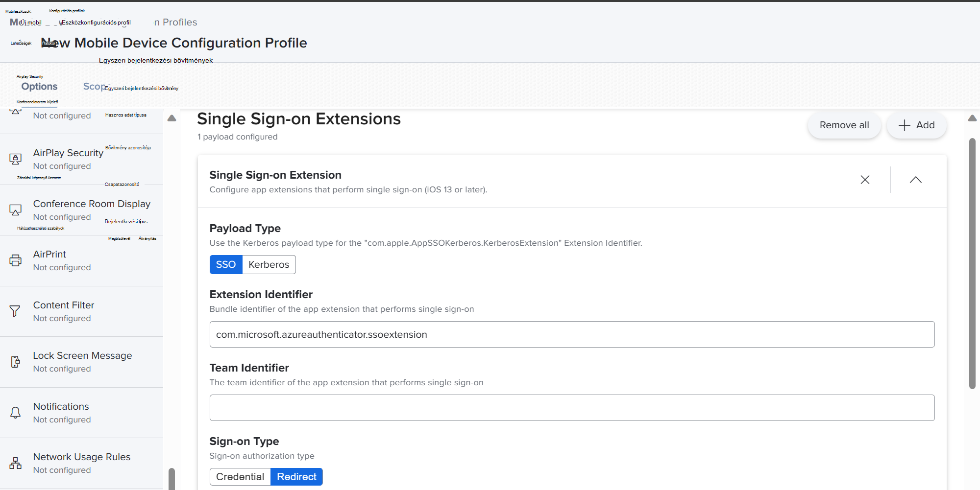
Task: Open Network Usage Rules settings
Action: point(82,463)
